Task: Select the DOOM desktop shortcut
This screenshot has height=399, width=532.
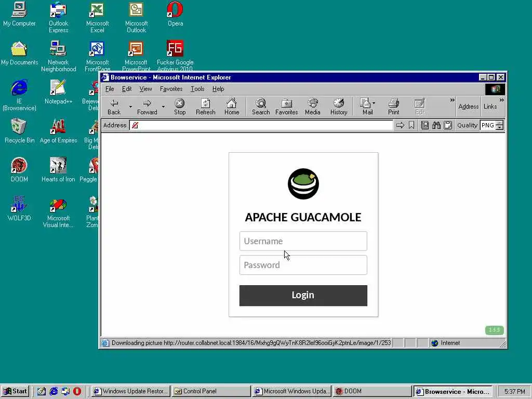Action: tap(19, 170)
